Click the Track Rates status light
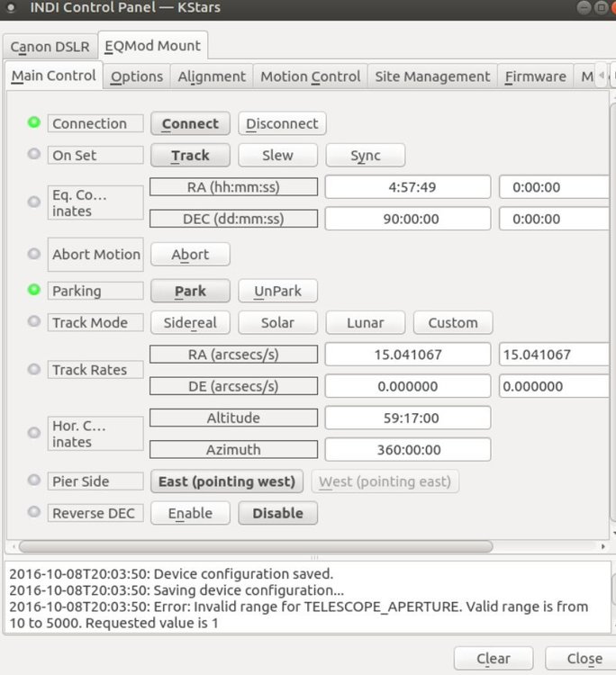The image size is (616, 675). pyautogui.click(x=33, y=369)
